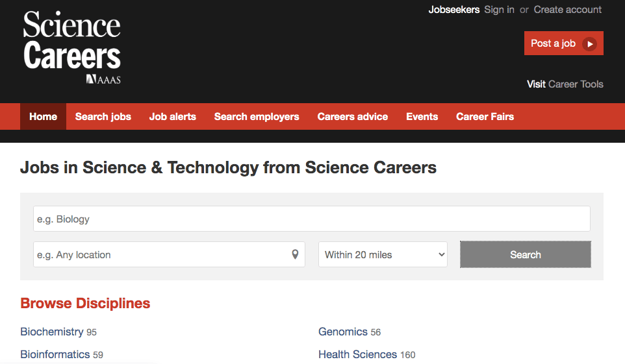Sign in as a jobseeker
This screenshot has width=625, height=364.
pyautogui.click(x=499, y=10)
